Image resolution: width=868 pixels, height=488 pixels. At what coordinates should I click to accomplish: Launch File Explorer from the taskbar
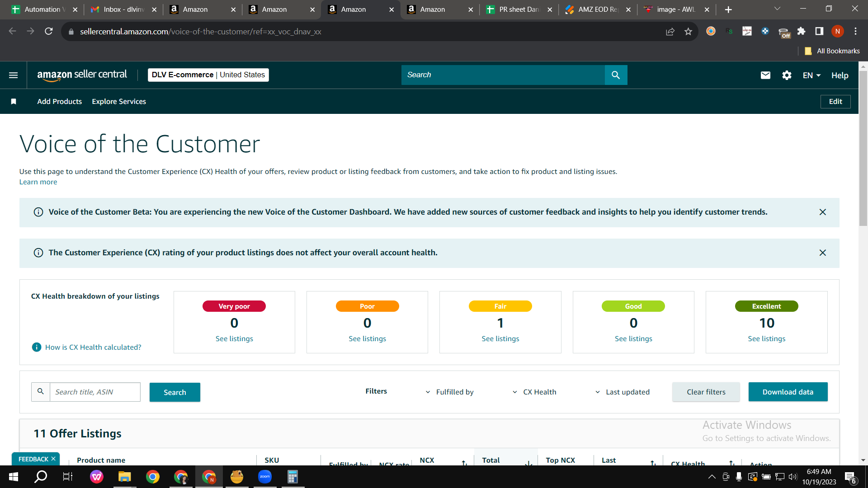(x=124, y=477)
